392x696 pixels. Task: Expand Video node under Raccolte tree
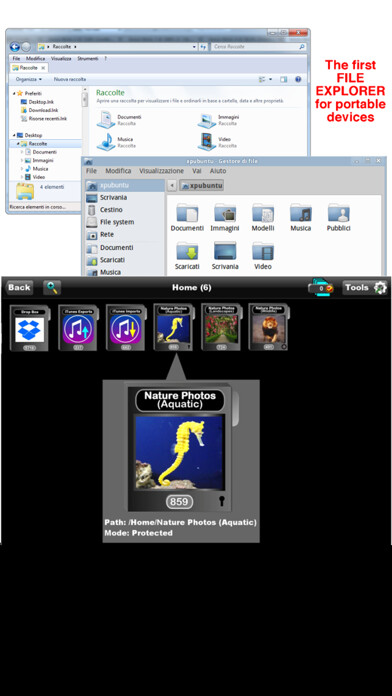pos(22,177)
